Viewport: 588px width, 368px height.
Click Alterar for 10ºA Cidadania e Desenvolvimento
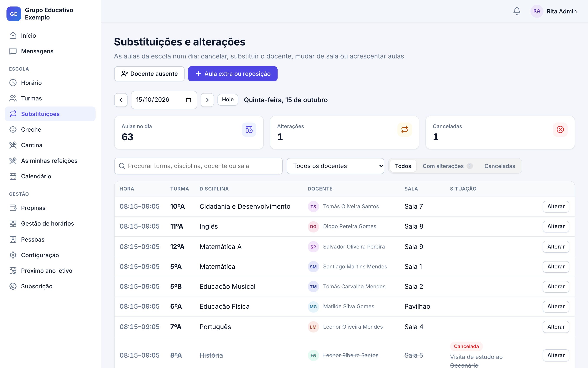click(x=556, y=207)
